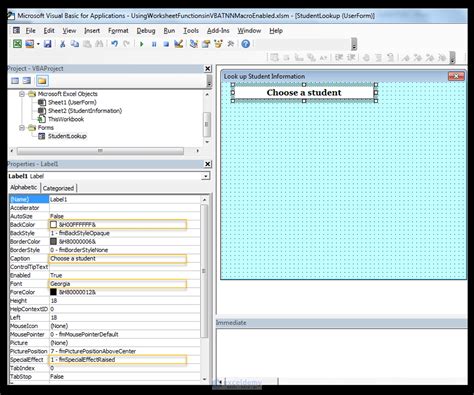Open the Format menu
Viewport: 474px width, 395px height.
pos(118,31)
